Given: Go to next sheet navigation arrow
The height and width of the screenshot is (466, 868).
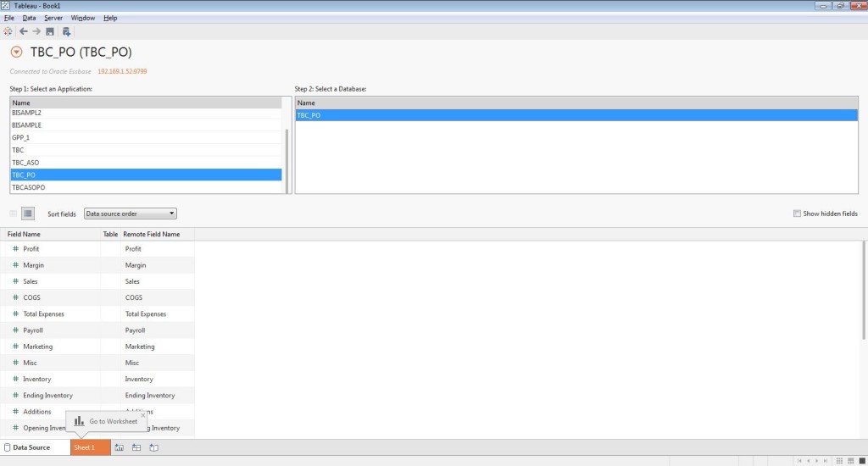Looking at the screenshot, I should pos(816,460).
